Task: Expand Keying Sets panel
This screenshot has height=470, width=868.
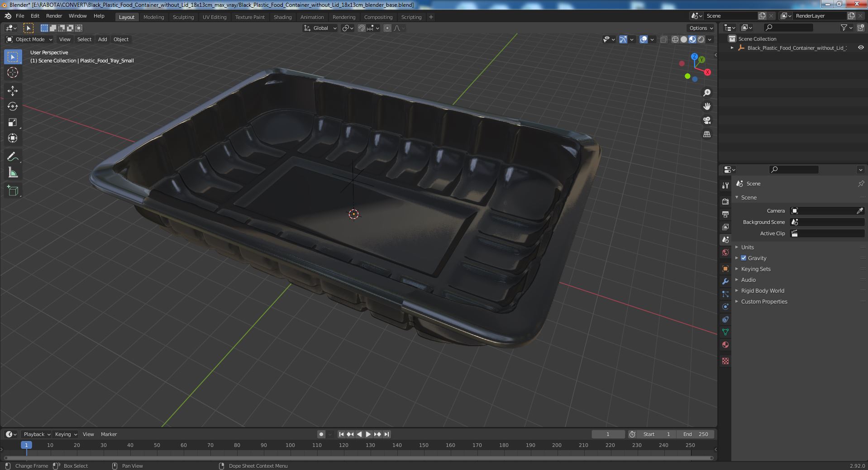Action: tap(755, 269)
